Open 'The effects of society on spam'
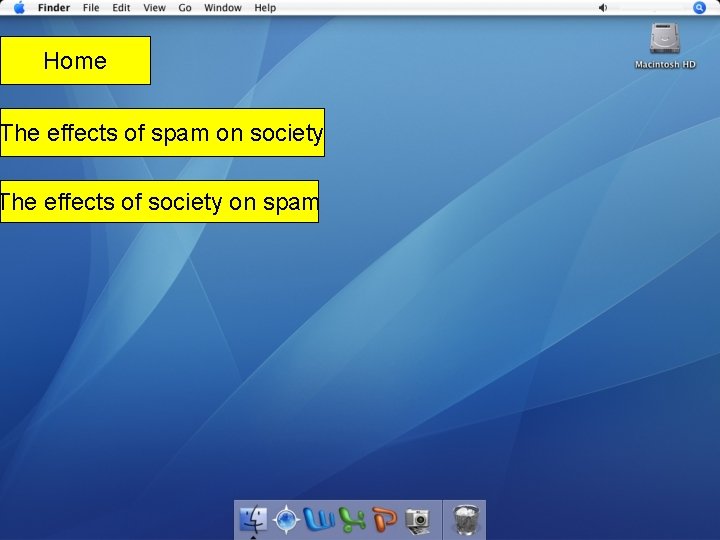Screen dimensions: 720x540 159,202
